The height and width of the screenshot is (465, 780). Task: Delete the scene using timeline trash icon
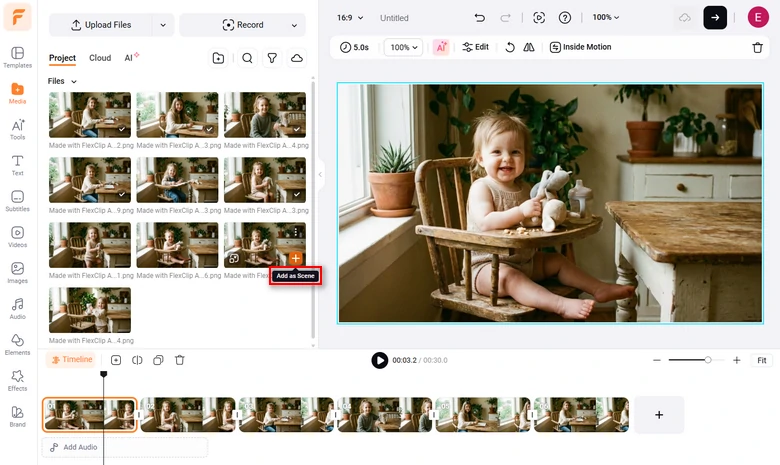[x=180, y=360]
